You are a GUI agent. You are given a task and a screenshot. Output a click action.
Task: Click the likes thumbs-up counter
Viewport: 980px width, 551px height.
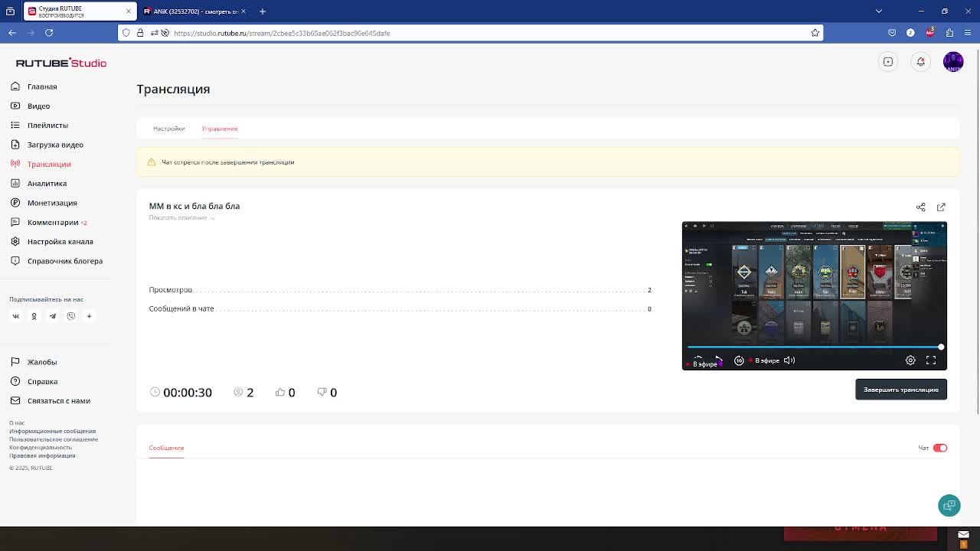285,393
